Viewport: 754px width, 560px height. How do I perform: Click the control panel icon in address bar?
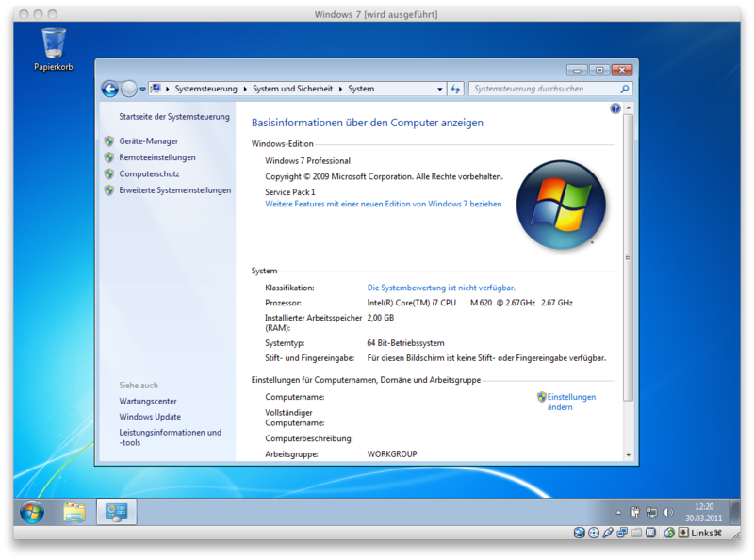pyautogui.click(x=156, y=89)
